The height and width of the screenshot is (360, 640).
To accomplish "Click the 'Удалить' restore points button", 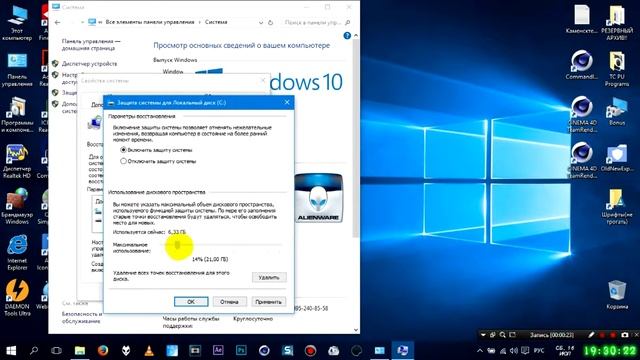I will 269,278.
